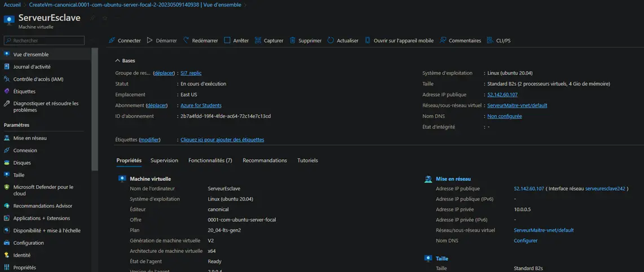Click the Connecter plug icon in toolbar
The width and height of the screenshot is (644, 272).
[111, 40]
